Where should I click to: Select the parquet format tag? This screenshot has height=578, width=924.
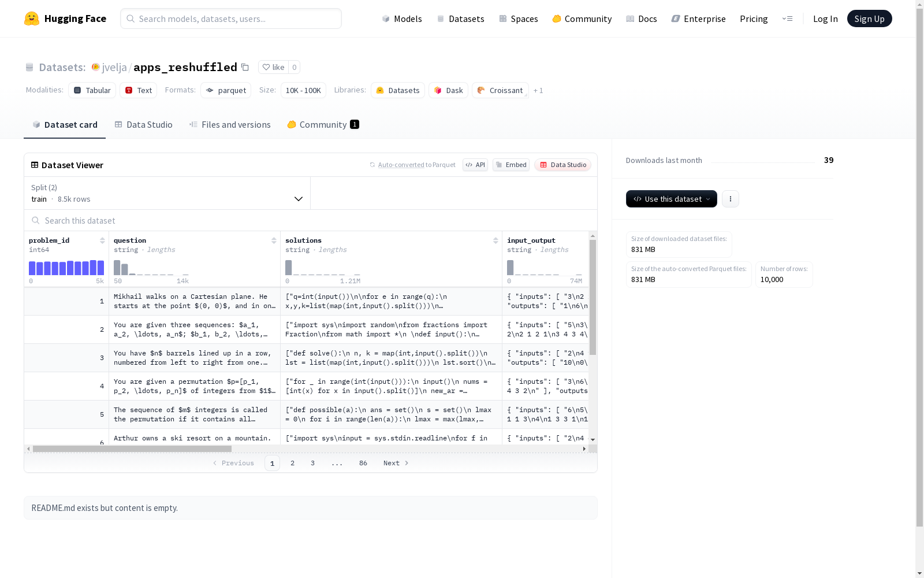coord(226,90)
